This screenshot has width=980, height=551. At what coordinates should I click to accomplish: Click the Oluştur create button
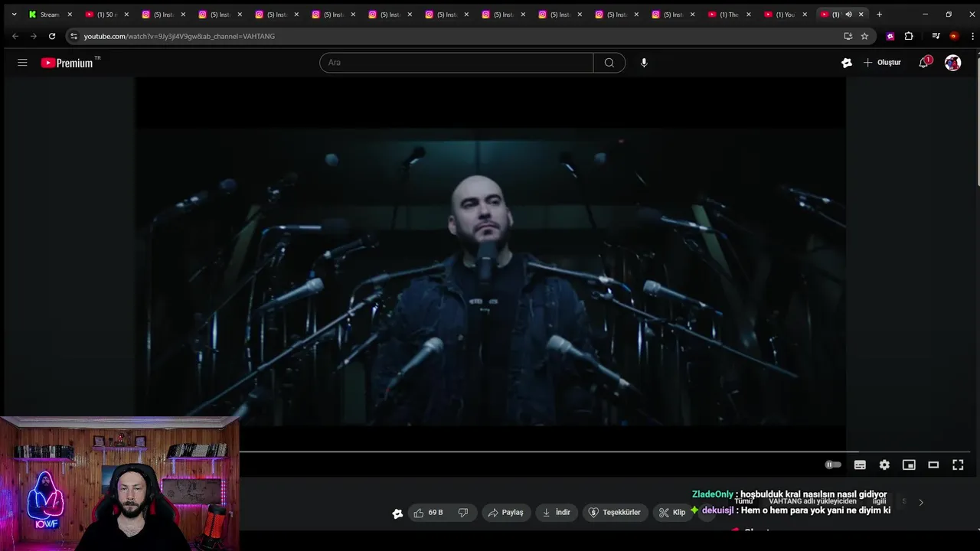[x=882, y=63]
